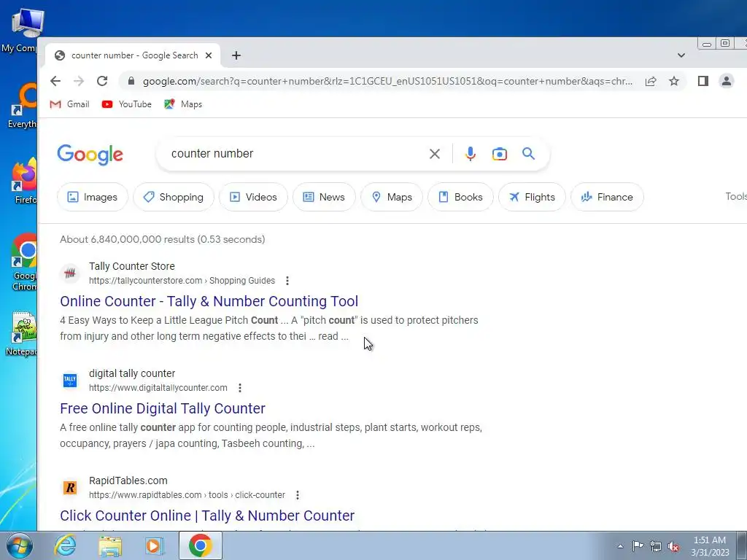The image size is (747, 560).
Task: Open Maps bookmark in bookmarks bar
Action: (x=183, y=104)
